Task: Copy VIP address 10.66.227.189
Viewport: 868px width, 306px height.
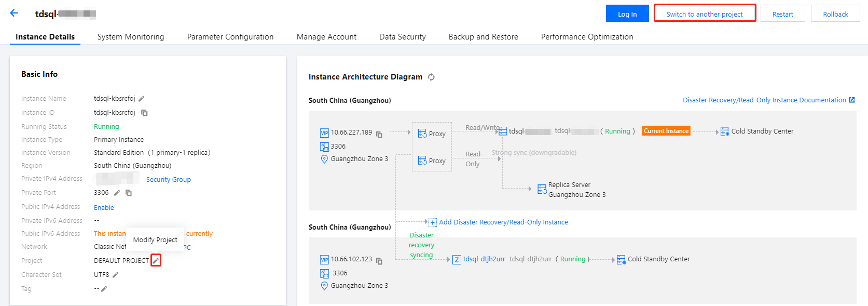Action: pyautogui.click(x=379, y=135)
